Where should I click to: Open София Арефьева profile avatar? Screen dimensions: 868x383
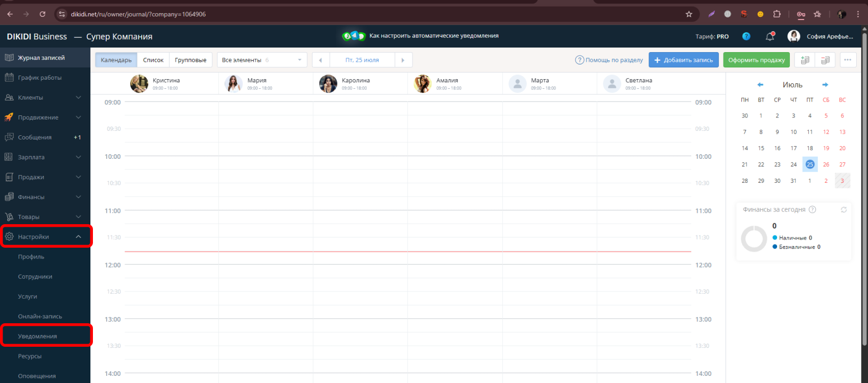click(x=793, y=36)
